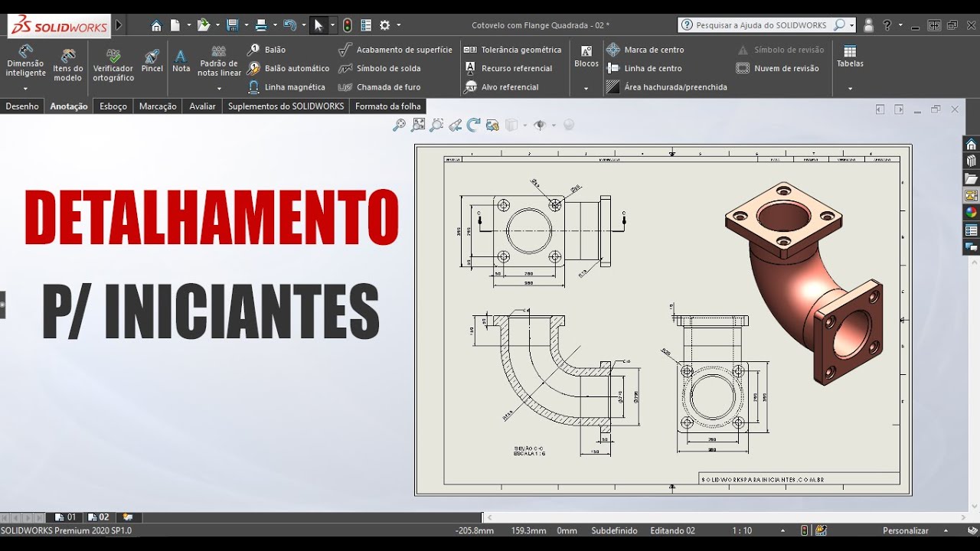Open the Help question mark dropdown
This screenshot has height=551, width=980.
pos(900,25)
